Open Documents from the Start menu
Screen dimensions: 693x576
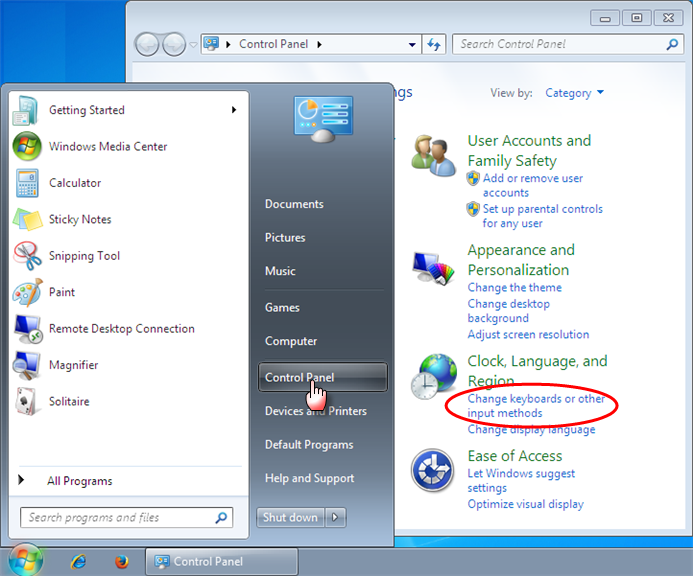(294, 204)
